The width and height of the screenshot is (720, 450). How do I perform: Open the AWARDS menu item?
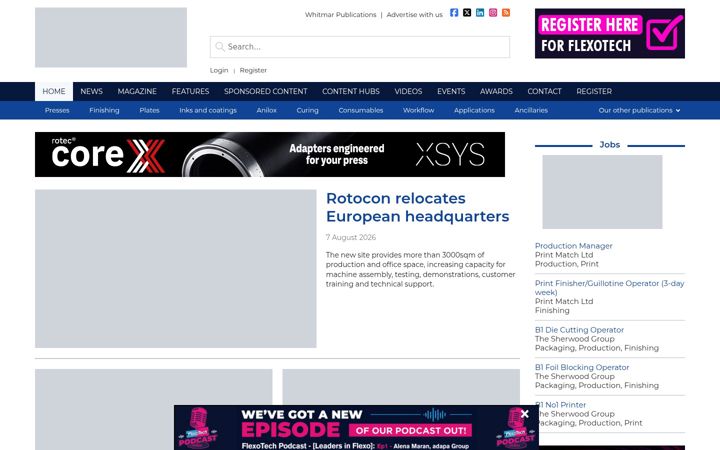[x=496, y=91]
